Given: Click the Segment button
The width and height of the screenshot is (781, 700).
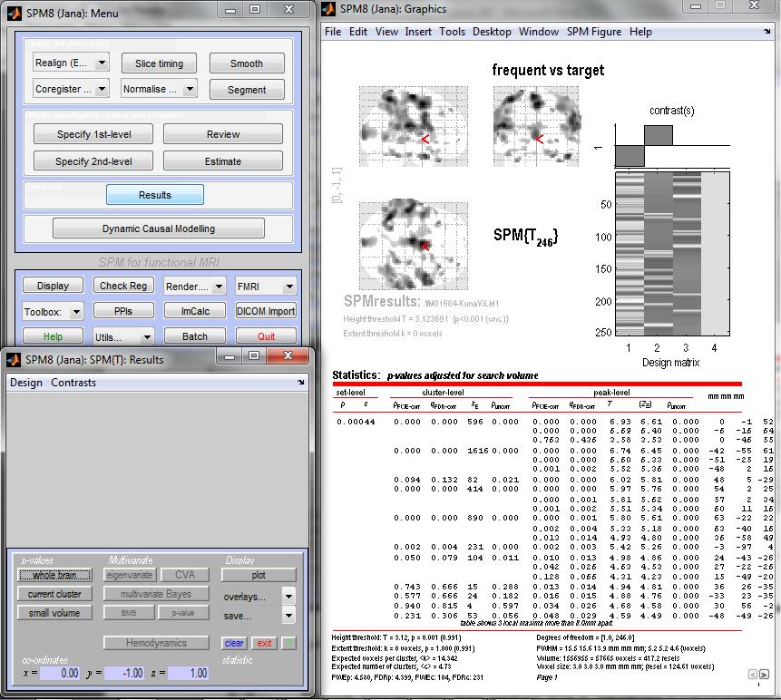Looking at the screenshot, I should click(x=247, y=90).
